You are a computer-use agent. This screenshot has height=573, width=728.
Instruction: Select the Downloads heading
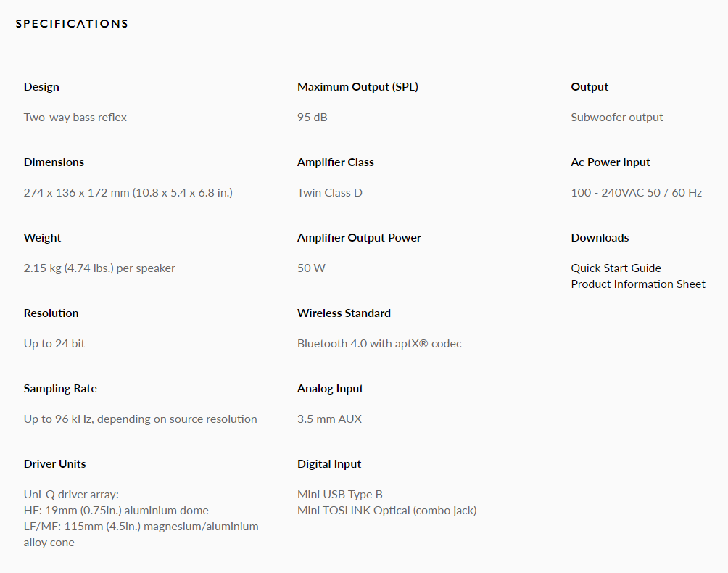600,238
